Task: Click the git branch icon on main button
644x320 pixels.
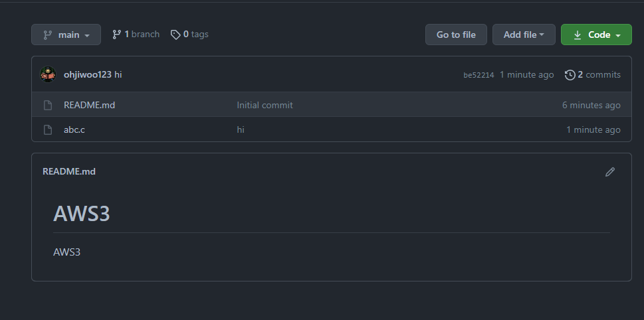Action: click(x=48, y=35)
